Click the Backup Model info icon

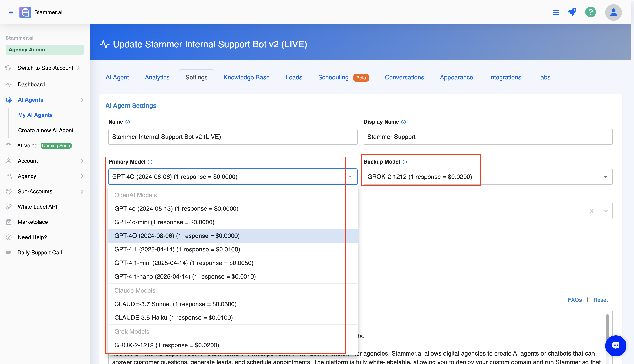405,162
